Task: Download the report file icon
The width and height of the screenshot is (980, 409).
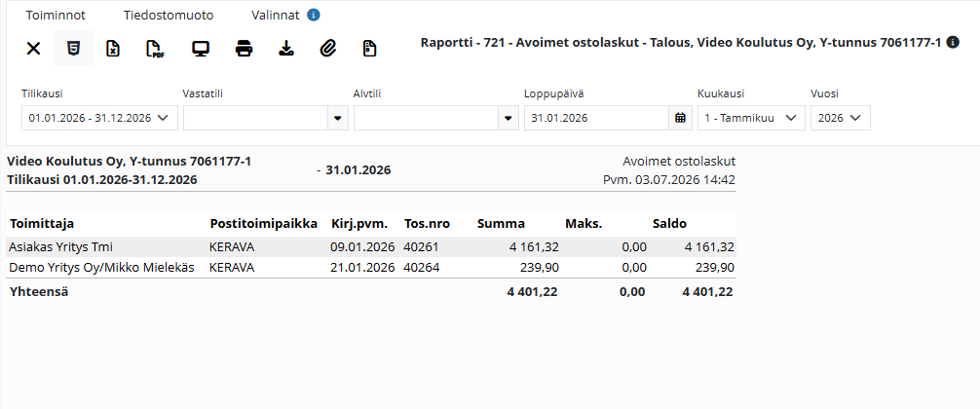Action: tap(286, 49)
